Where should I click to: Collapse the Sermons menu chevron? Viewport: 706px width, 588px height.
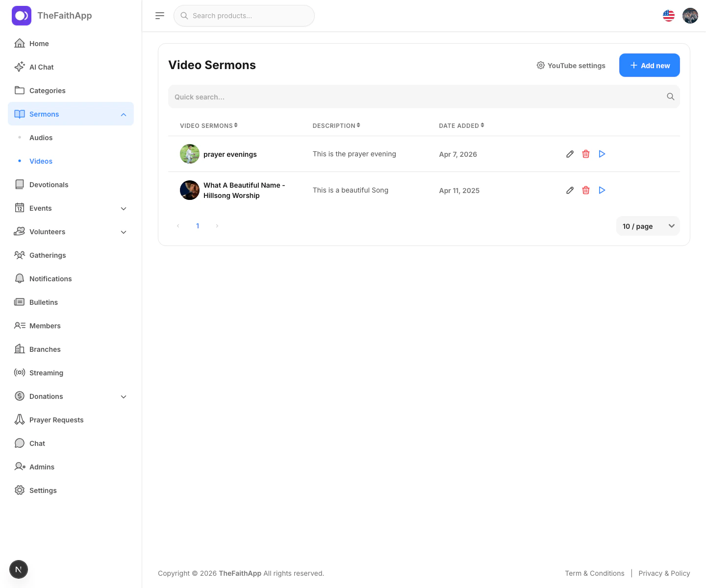click(124, 114)
